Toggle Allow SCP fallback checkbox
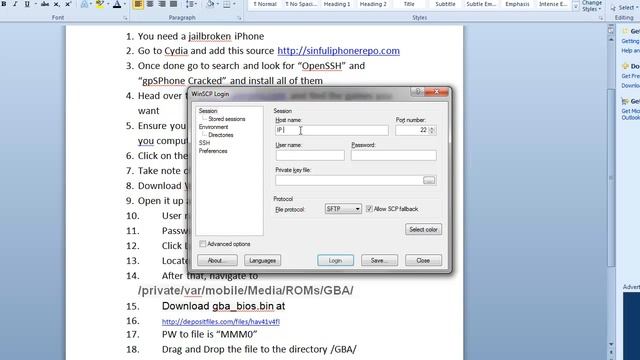The image size is (640, 360). pyautogui.click(x=369, y=209)
